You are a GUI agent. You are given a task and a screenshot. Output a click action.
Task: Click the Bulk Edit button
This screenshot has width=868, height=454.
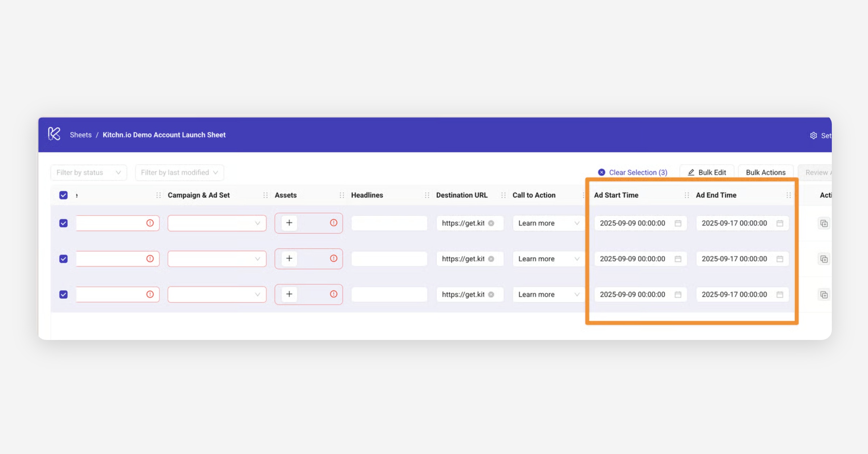[707, 173]
